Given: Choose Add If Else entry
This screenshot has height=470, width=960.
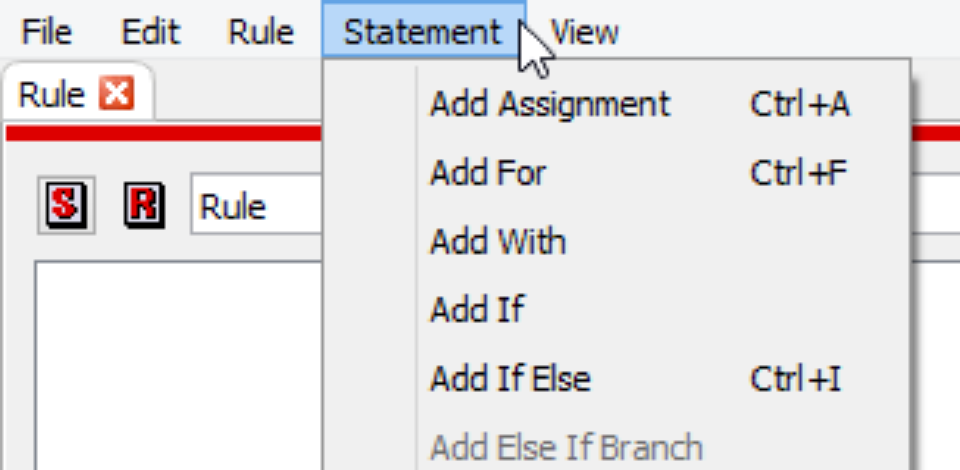Looking at the screenshot, I should 510,379.
